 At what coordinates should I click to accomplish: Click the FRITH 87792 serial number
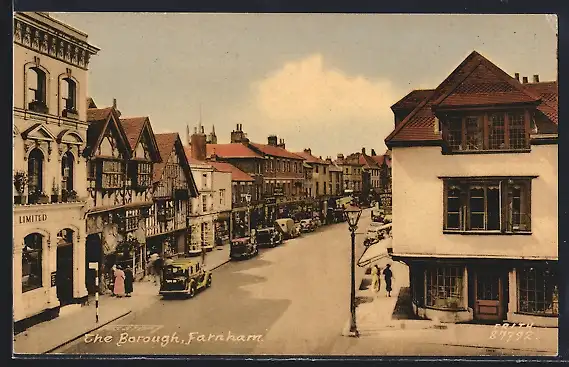point(512,331)
